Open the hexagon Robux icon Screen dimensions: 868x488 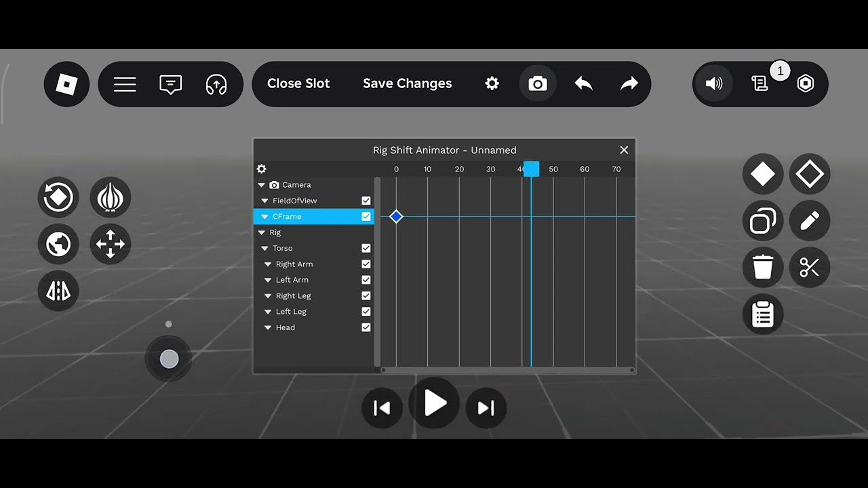pyautogui.click(x=806, y=83)
